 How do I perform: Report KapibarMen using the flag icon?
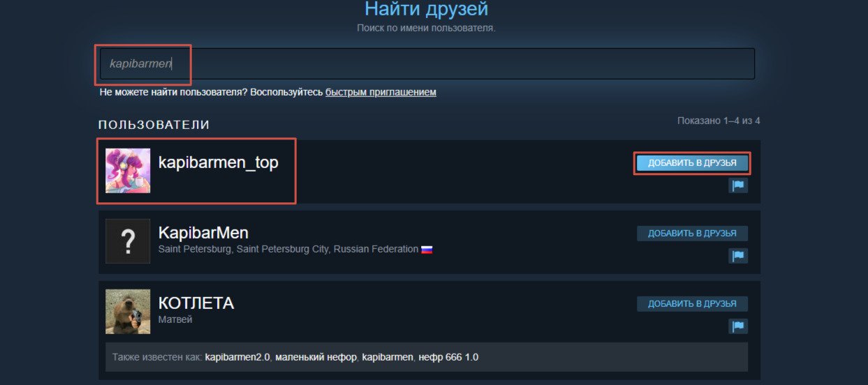point(738,256)
